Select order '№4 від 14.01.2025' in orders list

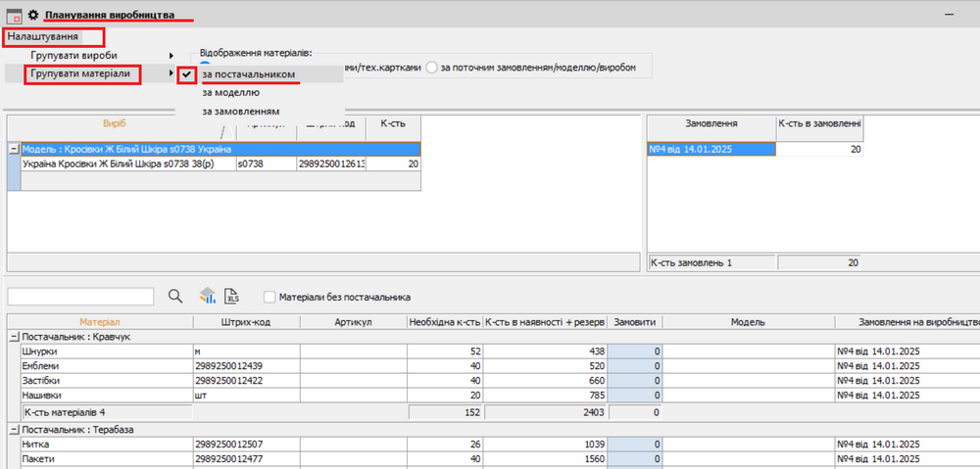(x=710, y=149)
